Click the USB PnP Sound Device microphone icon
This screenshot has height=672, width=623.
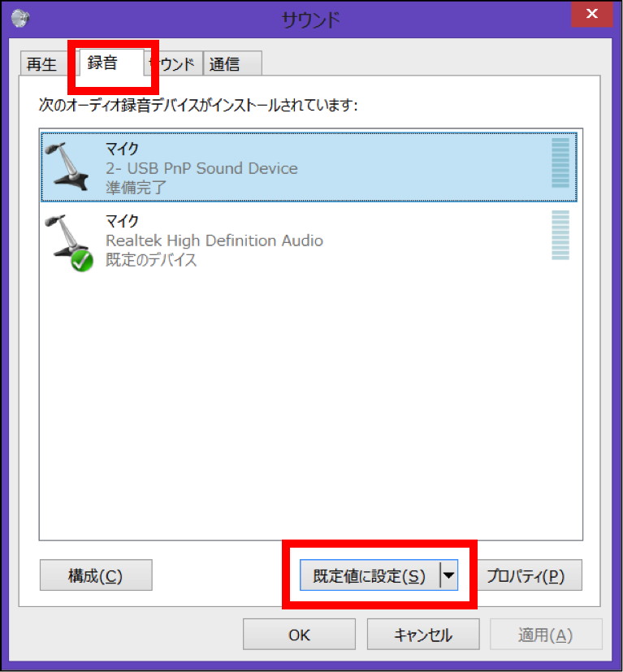pos(67,167)
